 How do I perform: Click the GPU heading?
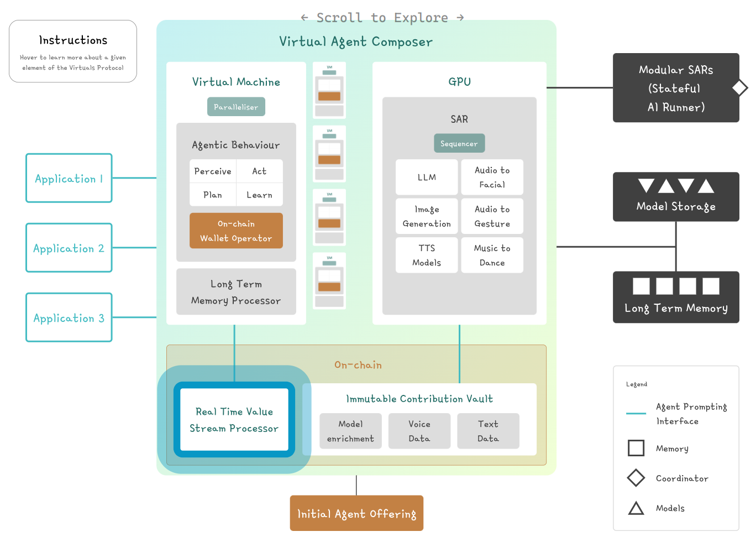click(459, 82)
